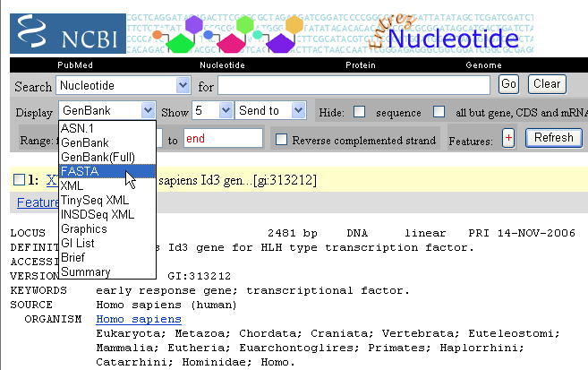Pick Summary display option
This screenshot has height=370, width=588.
[x=107, y=271]
